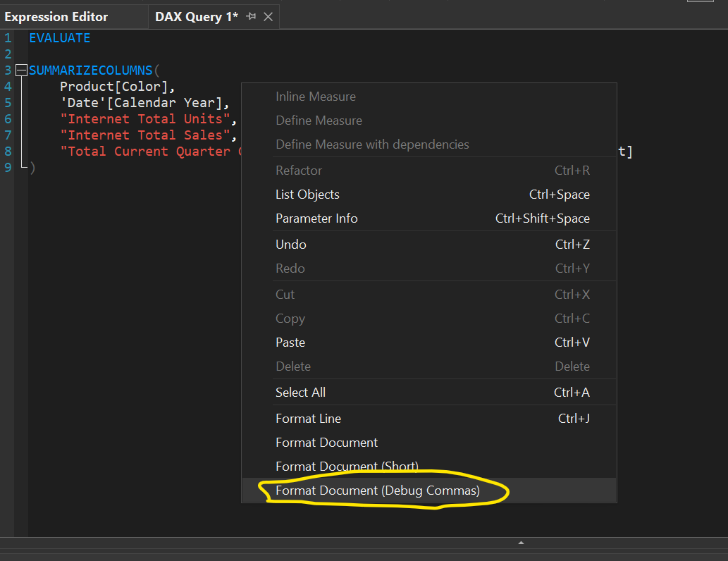This screenshot has width=728, height=561.
Task: Switch to the Expression Editor tab
Action: tap(56, 16)
